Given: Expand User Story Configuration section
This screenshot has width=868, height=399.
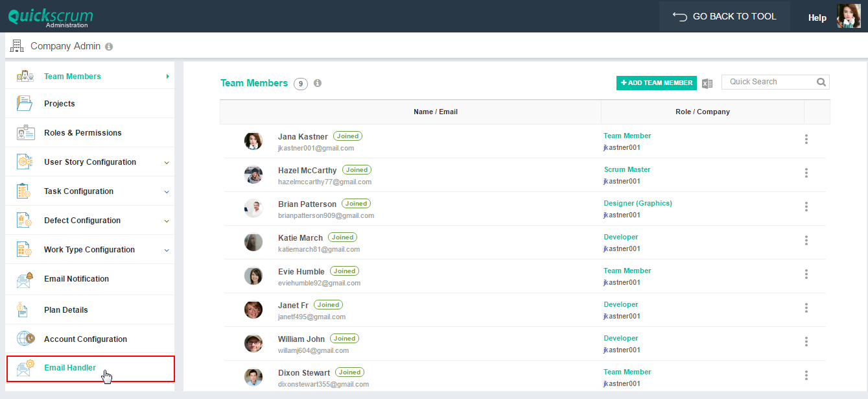Looking at the screenshot, I should (x=167, y=163).
